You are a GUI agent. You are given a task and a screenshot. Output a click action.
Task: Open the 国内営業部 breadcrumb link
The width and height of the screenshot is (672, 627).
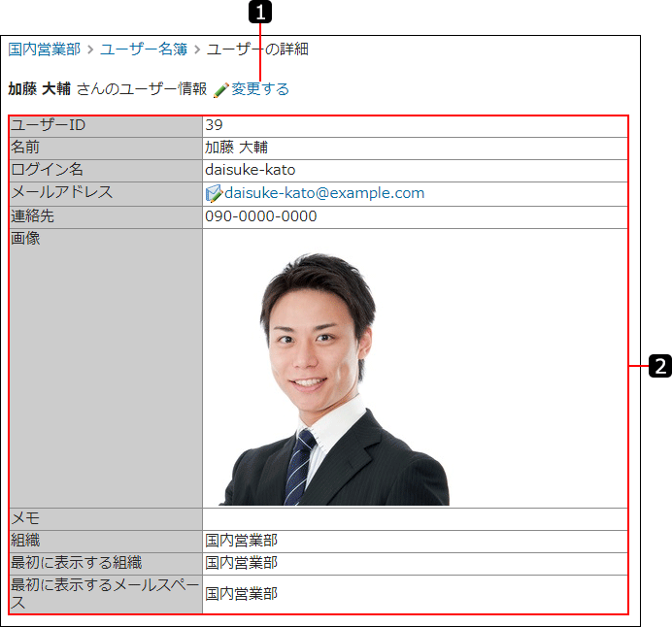pos(45,49)
